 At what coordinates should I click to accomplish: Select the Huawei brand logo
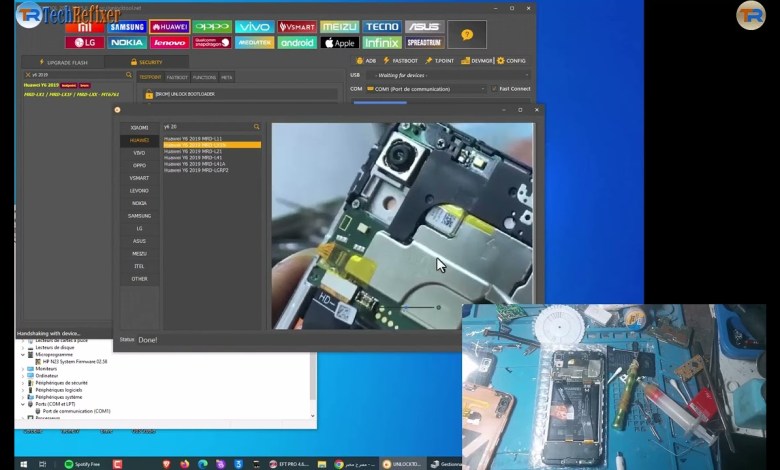(x=170, y=27)
